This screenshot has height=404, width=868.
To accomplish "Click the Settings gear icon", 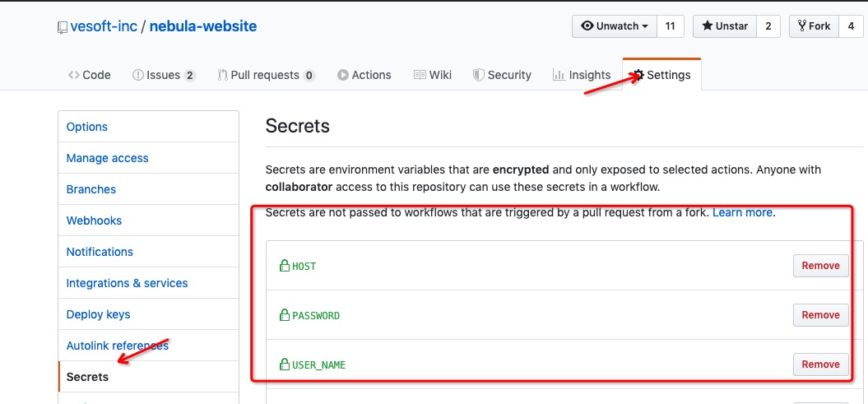I will (x=638, y=75).
